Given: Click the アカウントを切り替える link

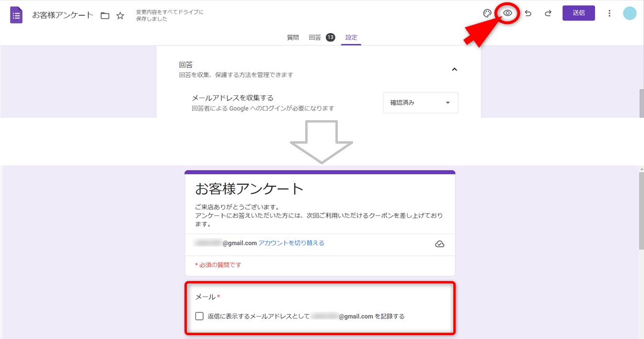Looking at the screenshot, I should click(x=291, y=243).
